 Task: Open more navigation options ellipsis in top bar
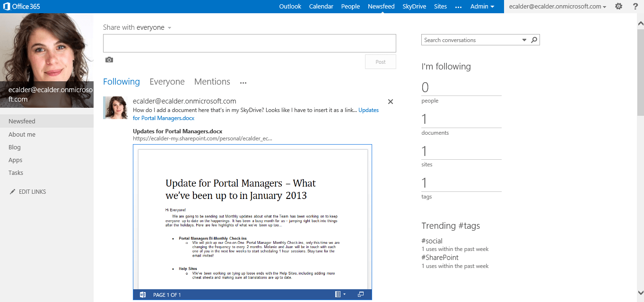[x=458, y=7]
